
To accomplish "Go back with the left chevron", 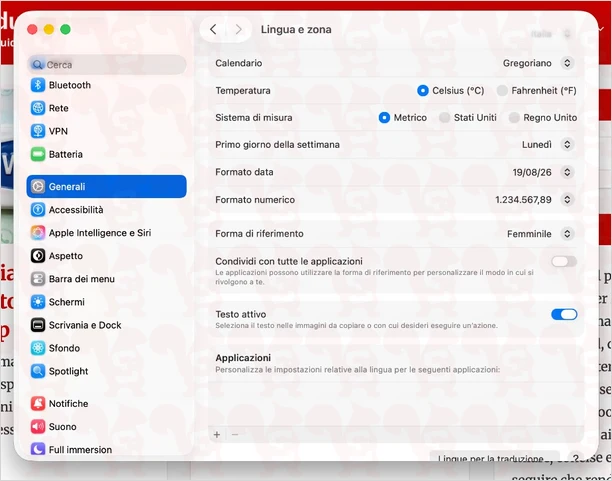I will pos(213,29).
